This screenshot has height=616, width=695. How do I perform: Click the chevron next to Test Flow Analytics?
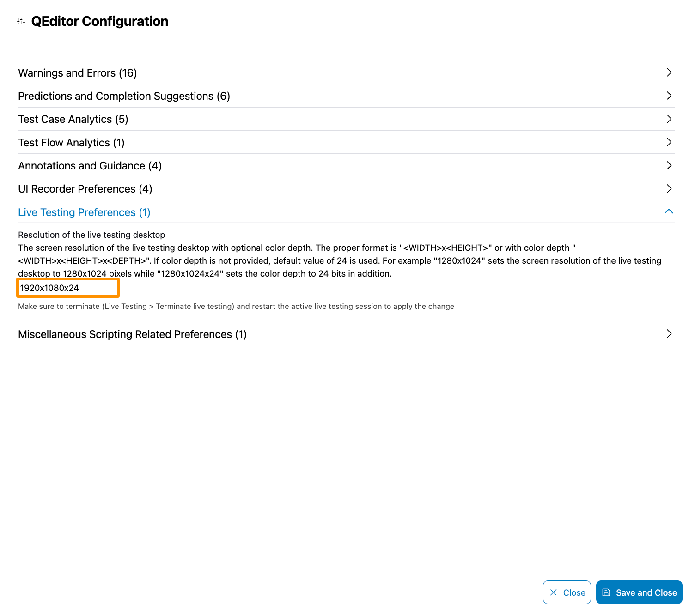[x=669, y=142]
